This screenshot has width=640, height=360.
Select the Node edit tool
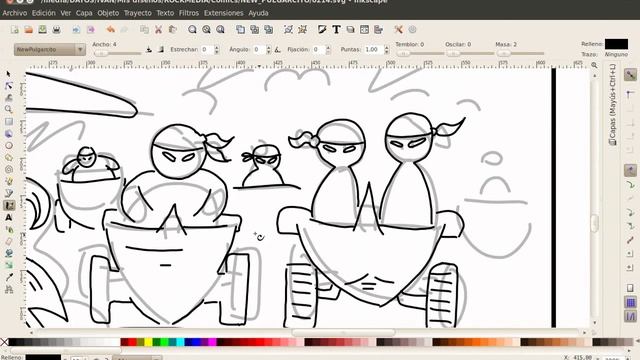tap(9, 86)
